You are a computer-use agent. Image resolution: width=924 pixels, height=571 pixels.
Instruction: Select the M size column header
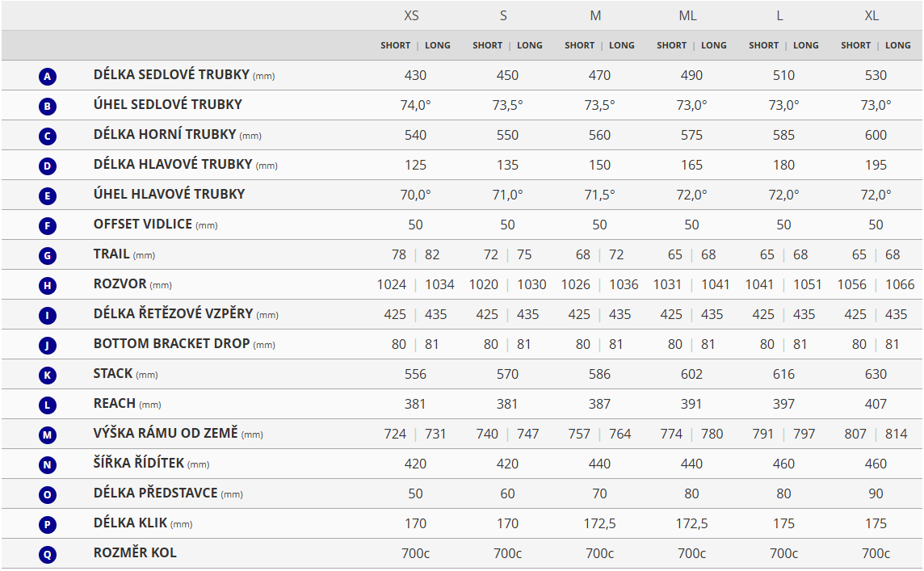pyautogui.click(x=596, y=16)
